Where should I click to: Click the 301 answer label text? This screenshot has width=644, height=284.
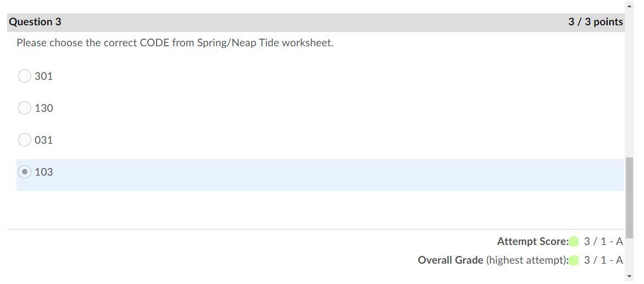[x=44, y=77]
